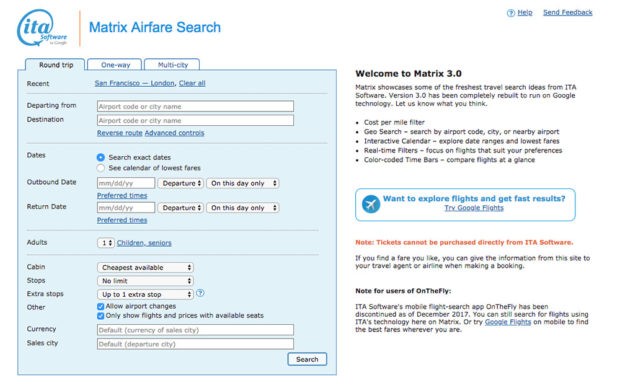Screen dimensions: 620x388
Task: Click 'Note for users of OnTheFly:' heading
Action: pos(403,291)
